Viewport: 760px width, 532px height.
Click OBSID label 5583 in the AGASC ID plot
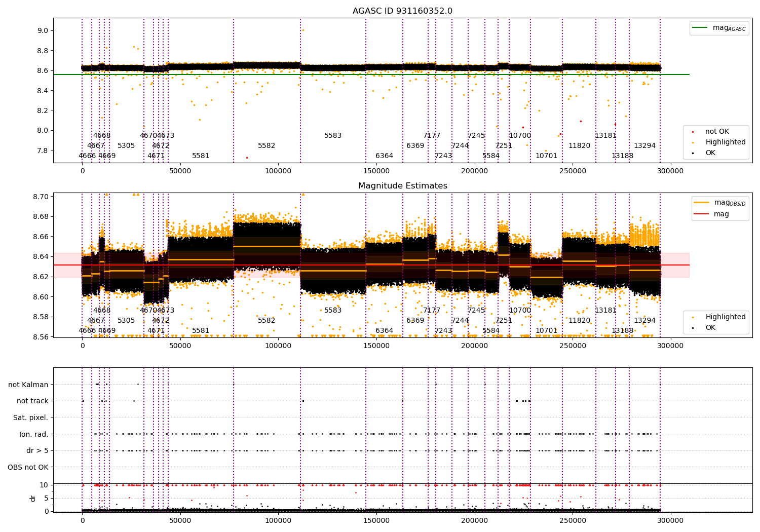[333, 136]
